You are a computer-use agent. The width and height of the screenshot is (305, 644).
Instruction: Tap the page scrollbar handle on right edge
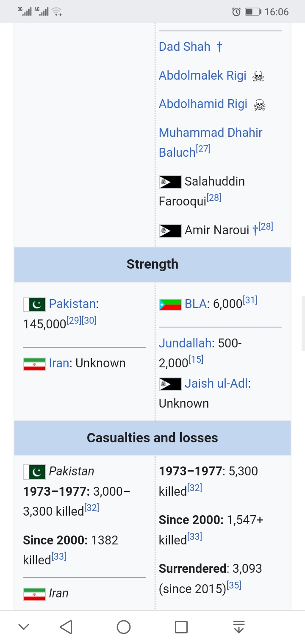click(x=303, y=323)
